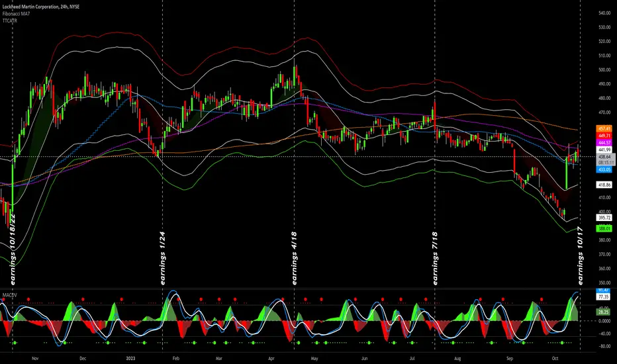
Task: Click Jun on the time axis
Action: click(x=364, y=359)
